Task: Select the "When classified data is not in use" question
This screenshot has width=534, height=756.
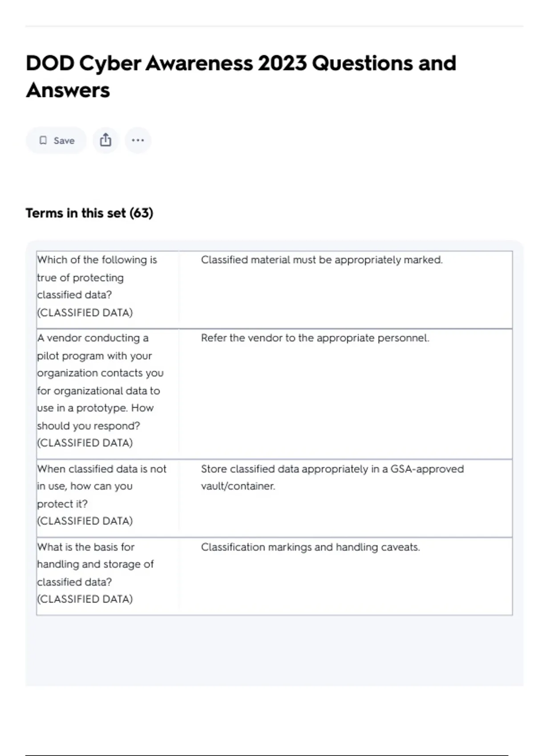Action: tap(101, 486)
